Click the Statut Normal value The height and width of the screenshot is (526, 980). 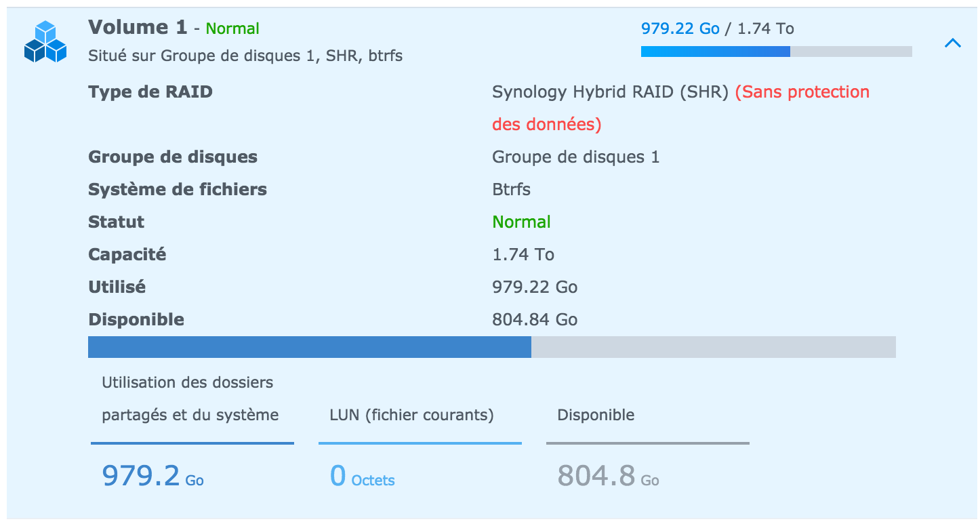coord(521,222)
